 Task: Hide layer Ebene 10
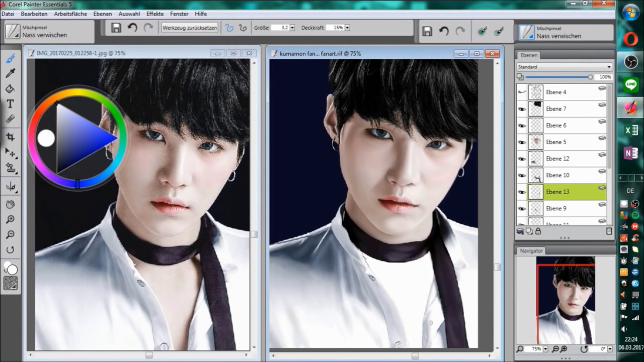pyautogui.click(x=522, y=175)
